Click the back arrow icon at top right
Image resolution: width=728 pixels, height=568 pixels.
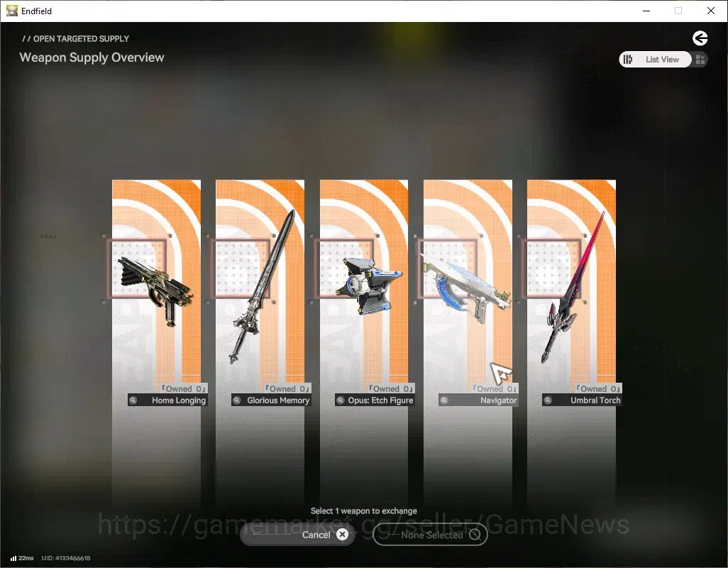pyautogui.click(x=700, y=38)
